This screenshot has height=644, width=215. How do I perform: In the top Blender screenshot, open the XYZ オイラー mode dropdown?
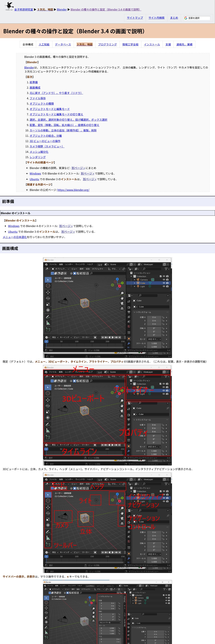pos(154,339)
